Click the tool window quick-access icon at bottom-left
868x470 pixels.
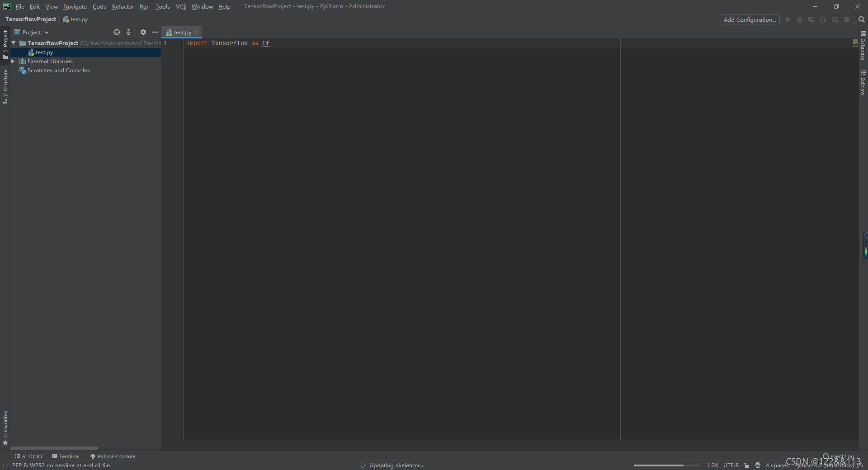[5, 465]
